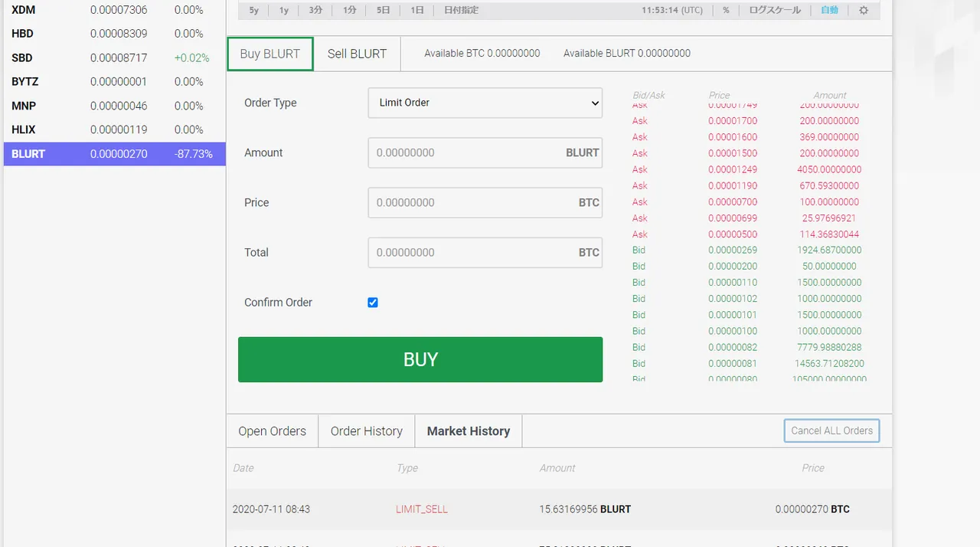Open 日付指定 date range picker

pyautogui.click(x=462, y=11)
